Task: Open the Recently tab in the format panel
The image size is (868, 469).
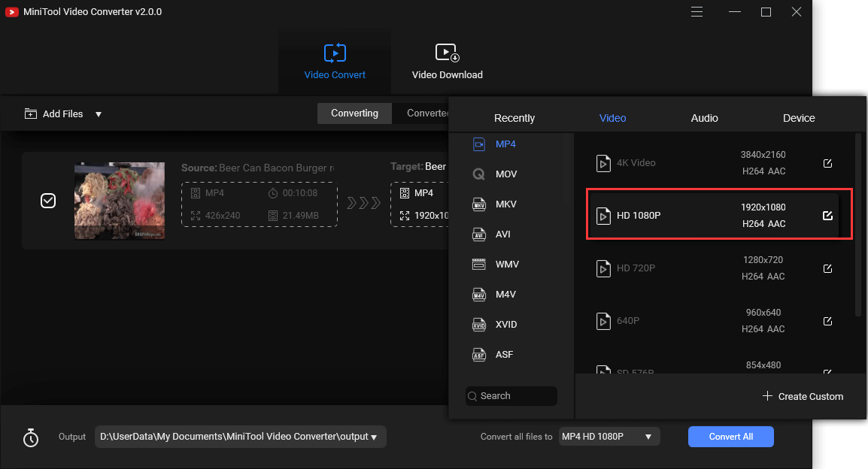Action: (x=514, y=118)
